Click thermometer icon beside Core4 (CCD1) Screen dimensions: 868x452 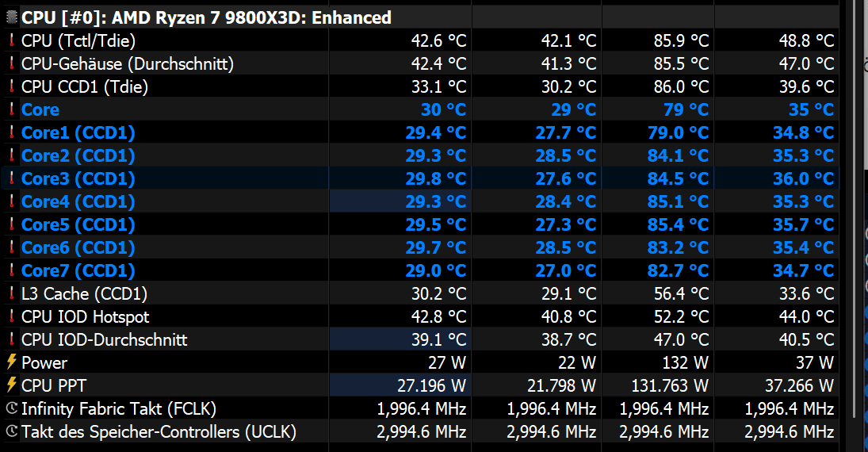pyautogui.click(x=11, y=201)
